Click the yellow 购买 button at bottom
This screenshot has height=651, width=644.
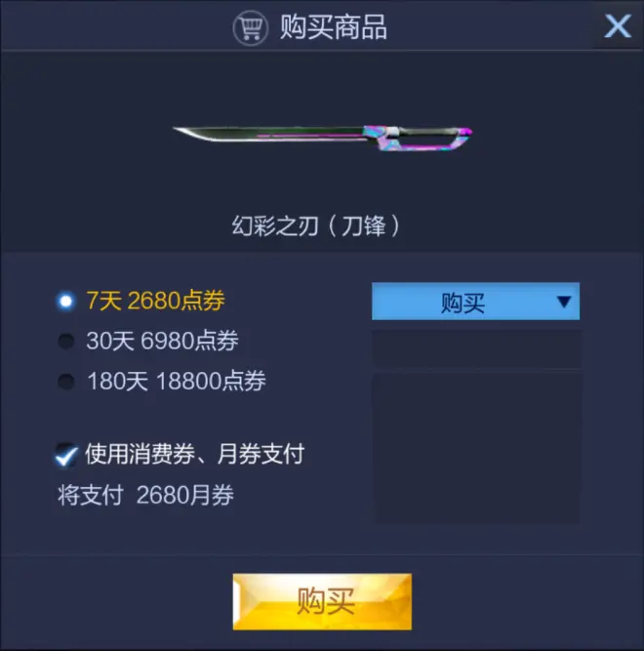[322, 601]
